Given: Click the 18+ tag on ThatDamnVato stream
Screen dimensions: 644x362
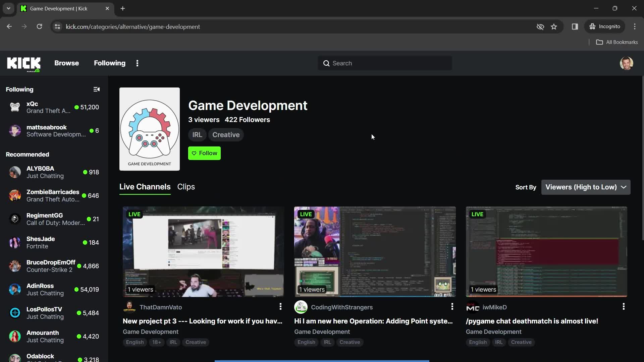Looking at the screenshot, I should click(157, 342).
